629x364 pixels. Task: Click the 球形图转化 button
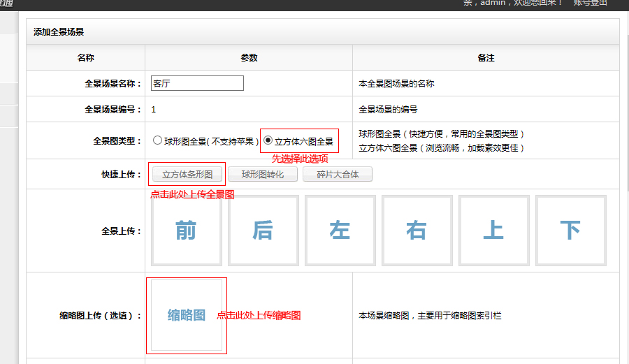[x=263, y=174]
